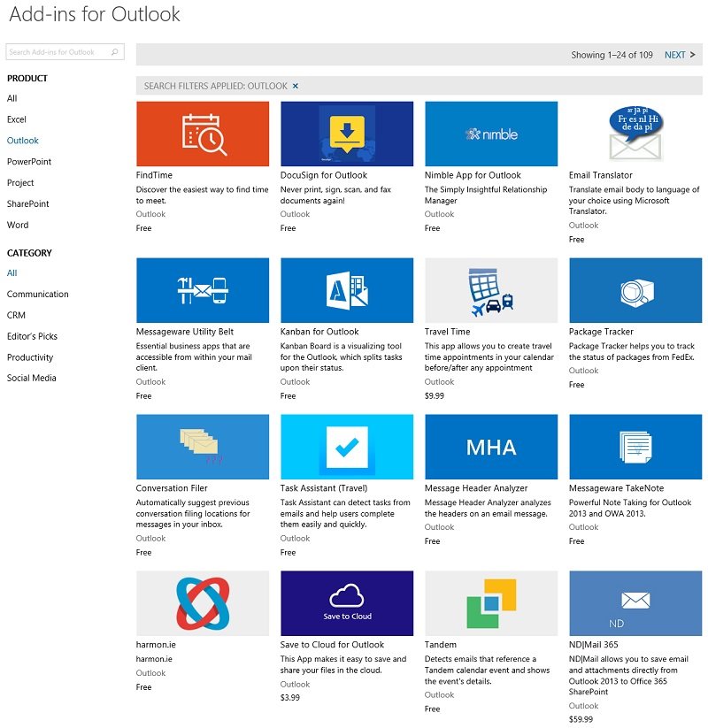Open the ND Mail 365 icon tile
708x728 pixels.
[635, 603]
